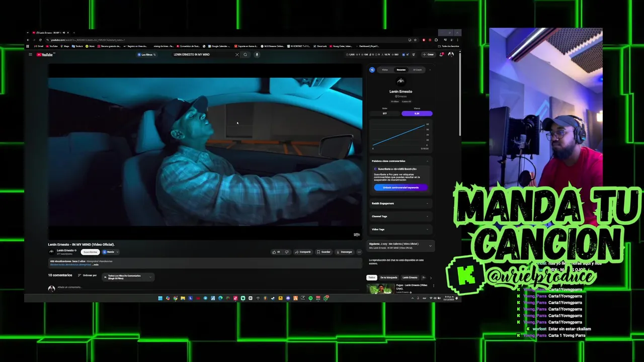Click the Chrome address bar URL
The width and height of the screenshot is (644, 362).
click(88, 40)
